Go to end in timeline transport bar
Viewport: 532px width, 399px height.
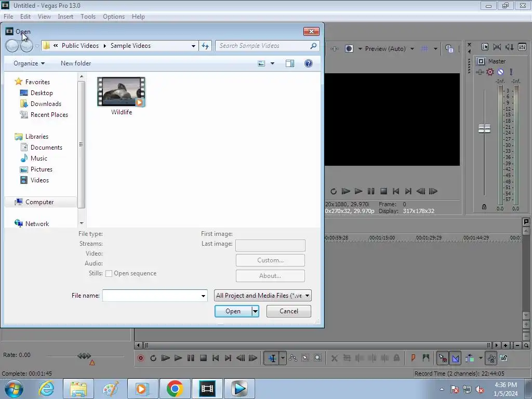point(228,358)
